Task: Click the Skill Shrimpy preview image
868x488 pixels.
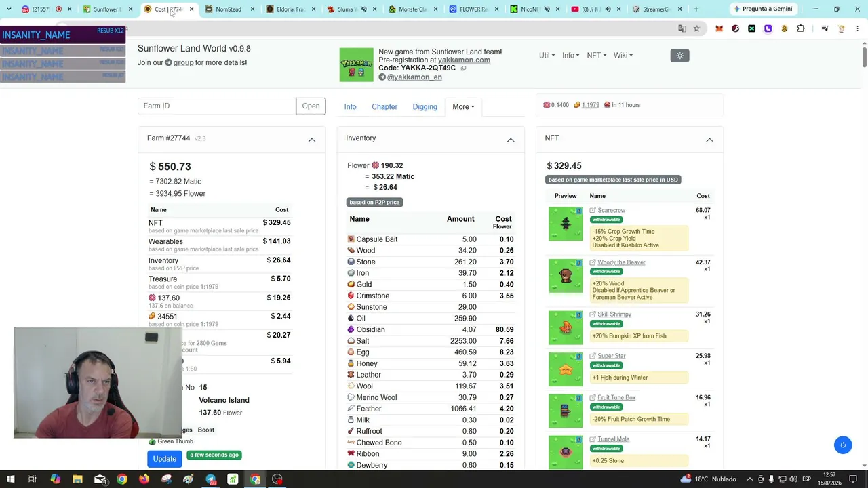Action: (566, 328)
